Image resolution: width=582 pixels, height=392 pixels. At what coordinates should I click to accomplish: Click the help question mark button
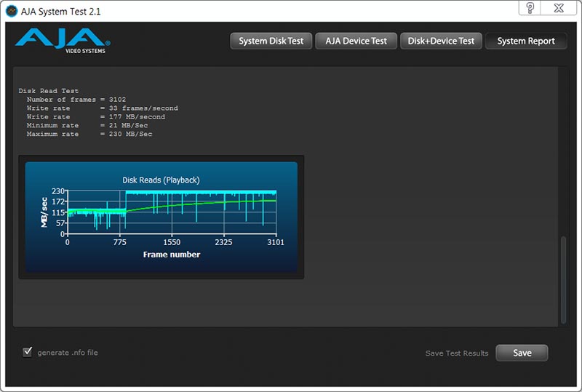point(530,8)
